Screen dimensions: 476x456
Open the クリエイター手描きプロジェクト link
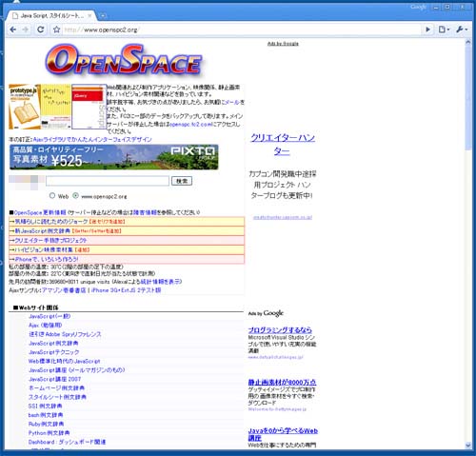point(50,241)
